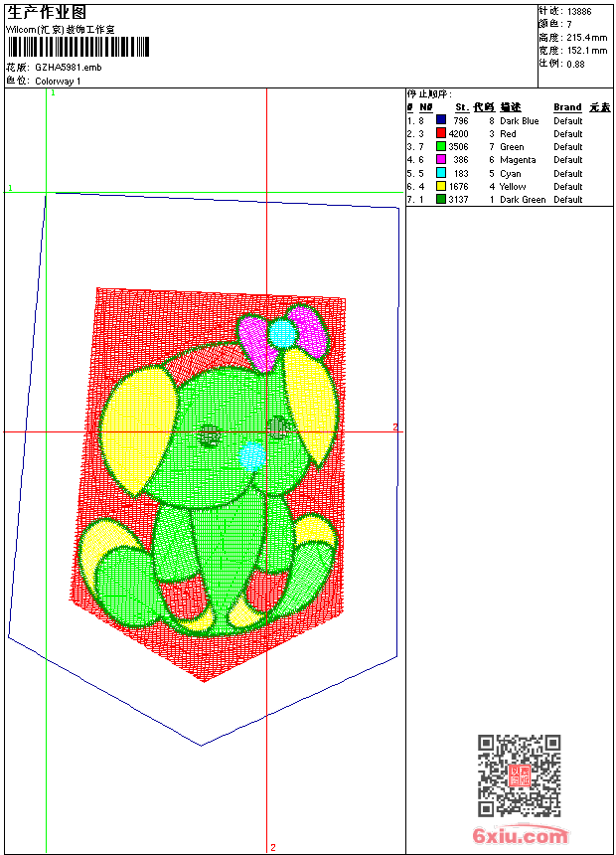Pick the Magenta color swatch
Image resolution: width=616 pixels, height=855 pixels.
[441, 160]
